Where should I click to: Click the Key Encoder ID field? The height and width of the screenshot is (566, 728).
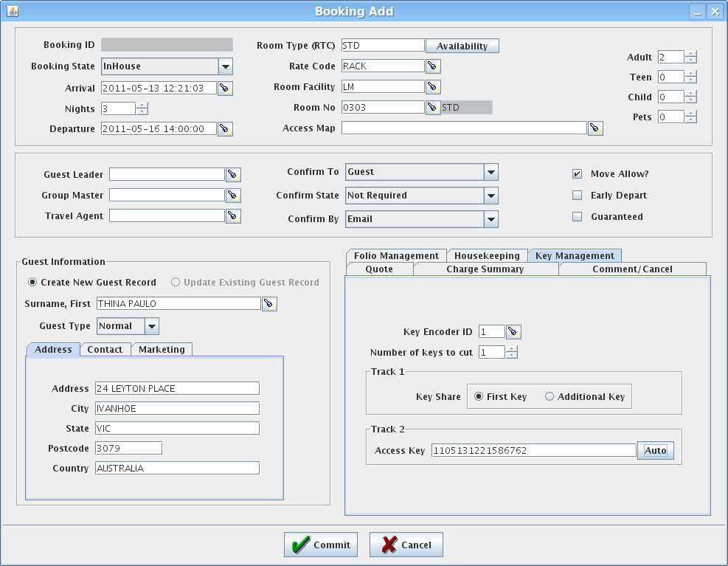492,332
